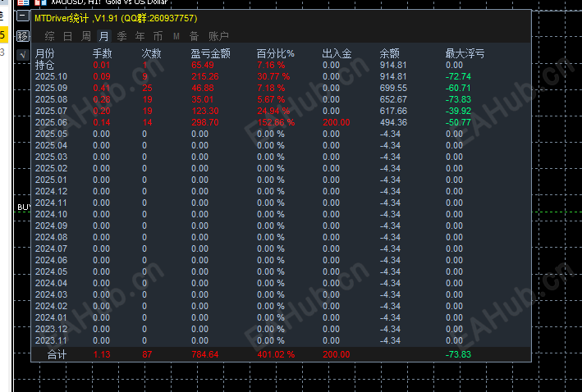Screen dimensions: 582x392
Task: Click max drawdown -72.74 value
Action: (458, 77)
